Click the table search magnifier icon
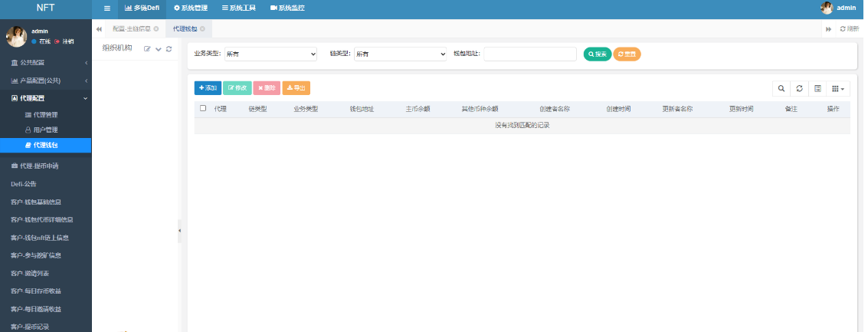This screenshot has height=332, width=868. (781, 88)
